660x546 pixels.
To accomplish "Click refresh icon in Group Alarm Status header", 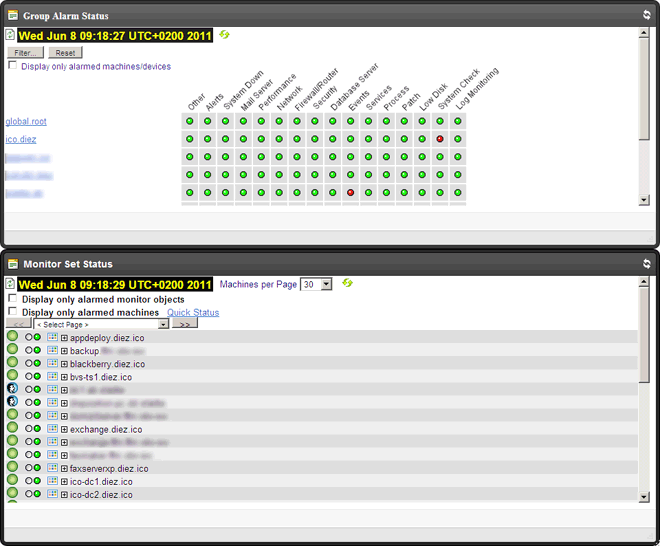I will 647,15.
